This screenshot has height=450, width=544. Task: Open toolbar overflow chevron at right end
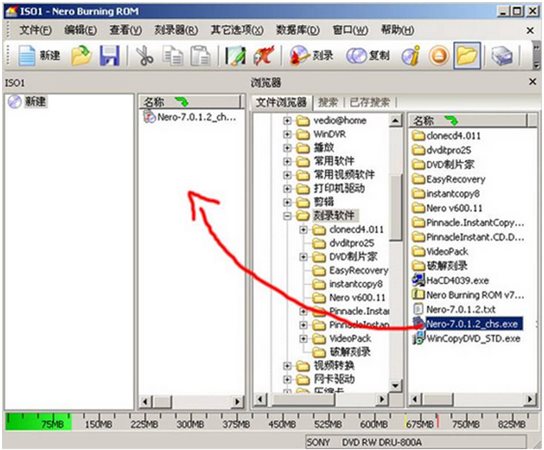point(537,56)
